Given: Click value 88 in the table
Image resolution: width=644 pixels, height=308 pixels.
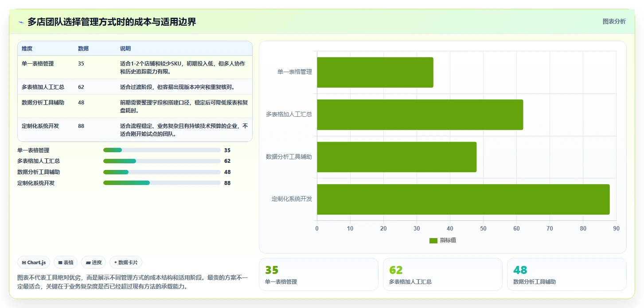Looking at the screenshot, I should [x=81, y=126].
